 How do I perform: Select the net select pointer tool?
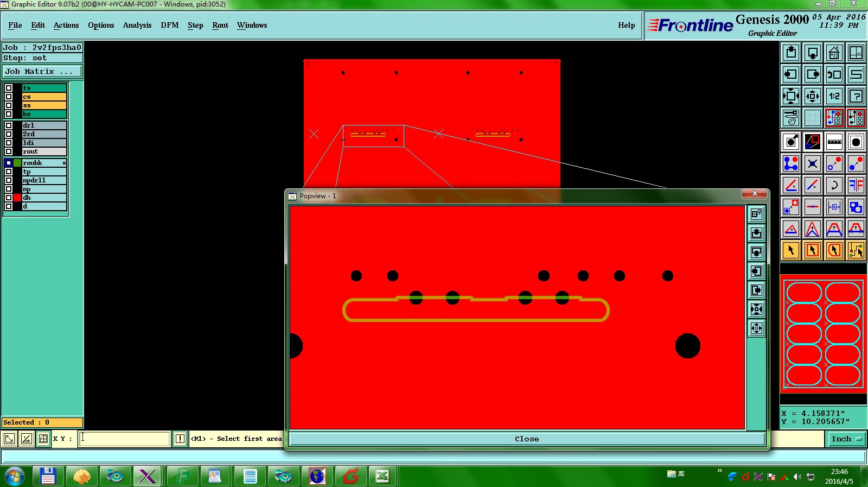(x=856, y=250)
